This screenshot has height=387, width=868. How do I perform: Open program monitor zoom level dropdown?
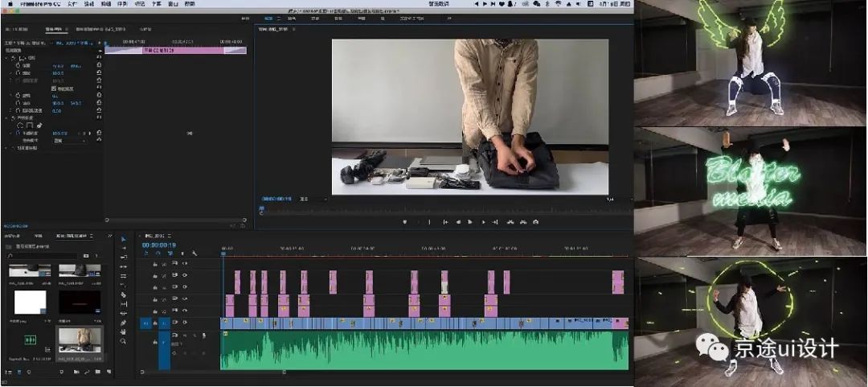coord(313,199)
